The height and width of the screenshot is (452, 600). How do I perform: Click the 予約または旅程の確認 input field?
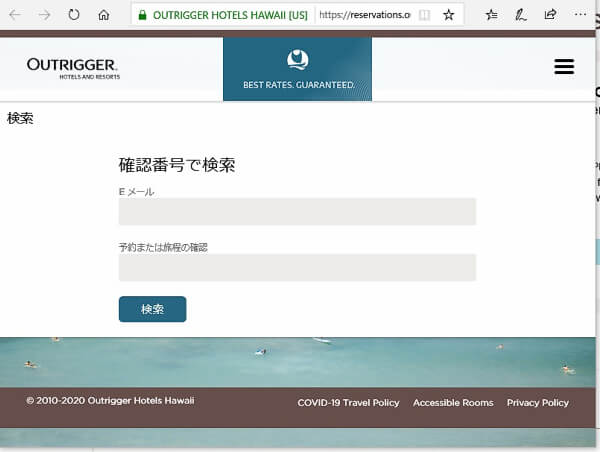pyautogui.click(x=297, y=267)
